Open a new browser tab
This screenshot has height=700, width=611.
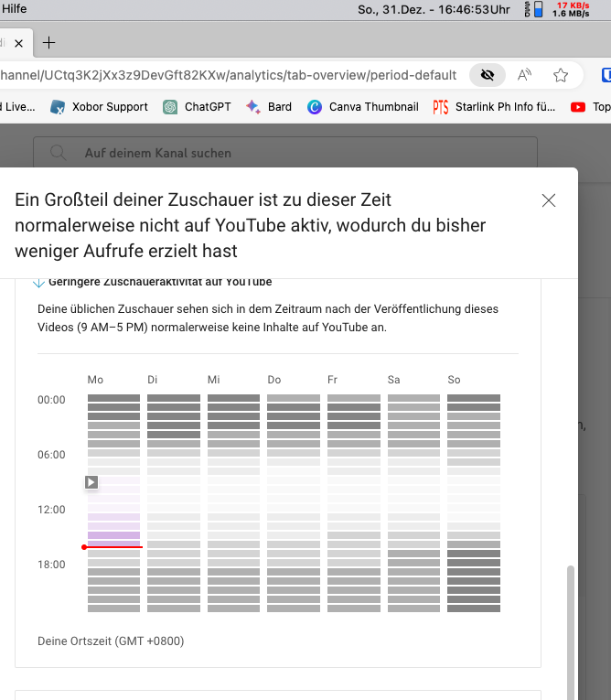click(x=49, y=42)
